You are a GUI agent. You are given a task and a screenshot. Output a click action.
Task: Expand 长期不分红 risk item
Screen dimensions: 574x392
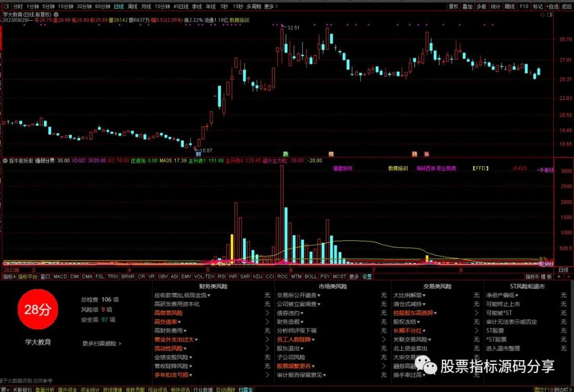409,331
